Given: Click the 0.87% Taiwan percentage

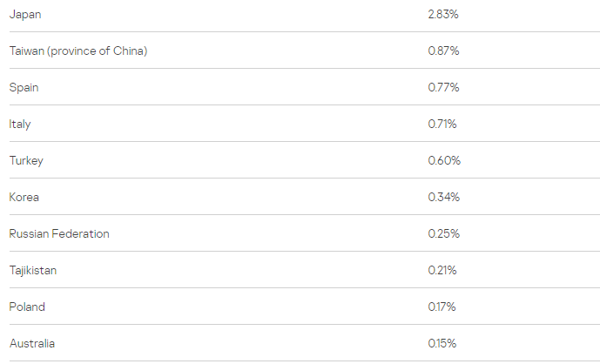Looking at the screenshot, I should (x=443, y=51).
